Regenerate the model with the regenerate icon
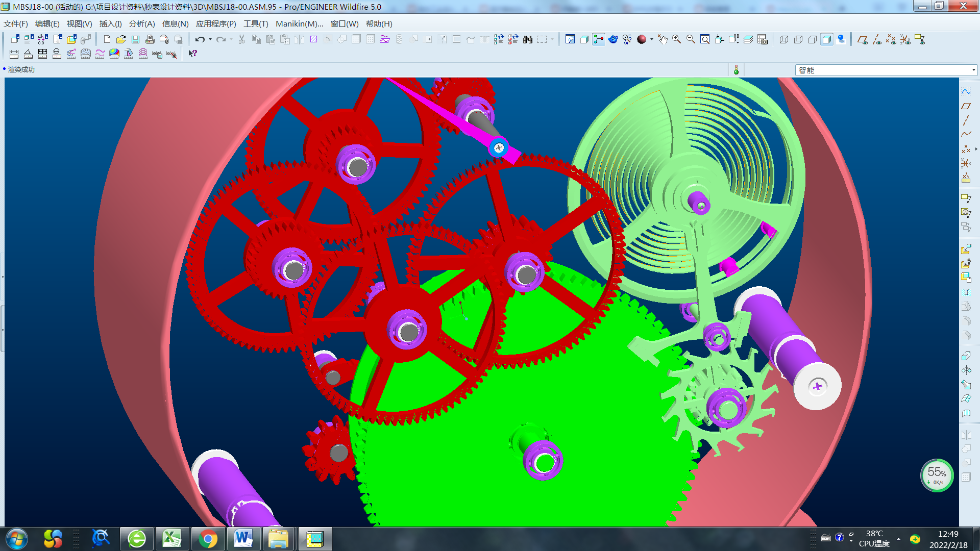This screenshot has width=980, height=551. click(499, 39)
